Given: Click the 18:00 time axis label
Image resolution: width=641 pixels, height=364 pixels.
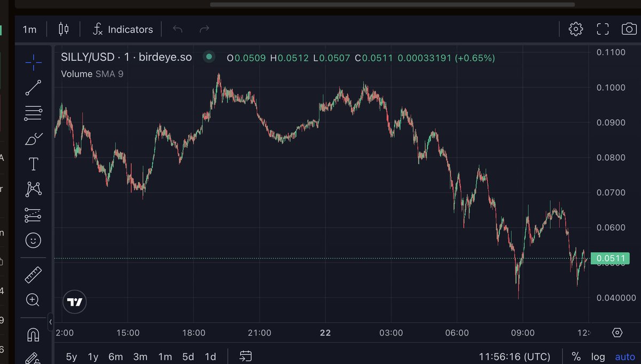Looking at the screenshot, I should pyautogui.click(x=194, y=333).
